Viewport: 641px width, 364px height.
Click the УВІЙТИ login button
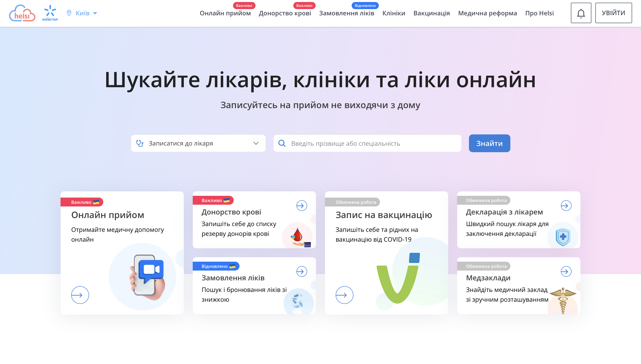tap(613, 13)
